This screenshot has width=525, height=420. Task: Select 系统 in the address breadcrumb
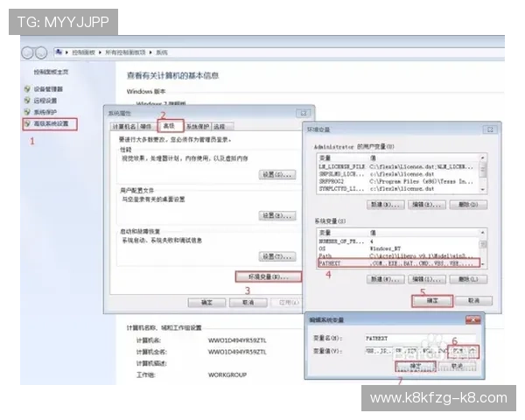(162, 52)
